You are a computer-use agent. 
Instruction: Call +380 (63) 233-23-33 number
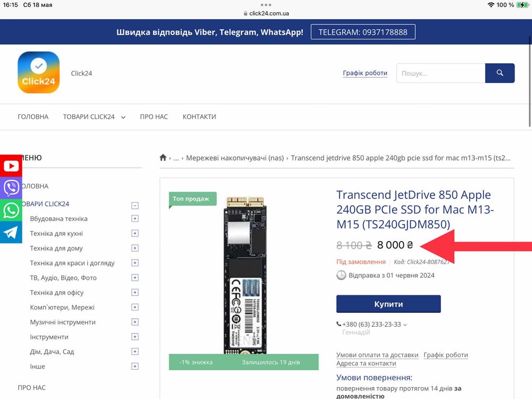[371, 325]
